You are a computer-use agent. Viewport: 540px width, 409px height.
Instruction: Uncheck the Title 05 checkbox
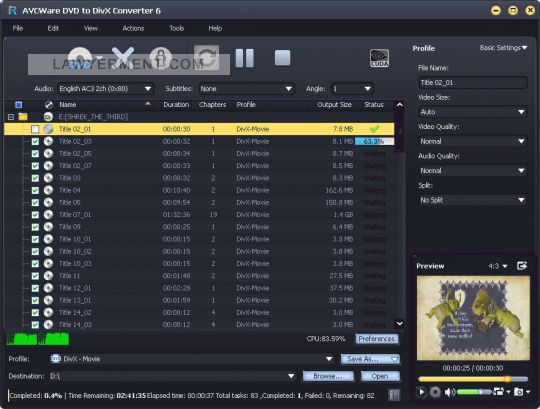[35, 202]
